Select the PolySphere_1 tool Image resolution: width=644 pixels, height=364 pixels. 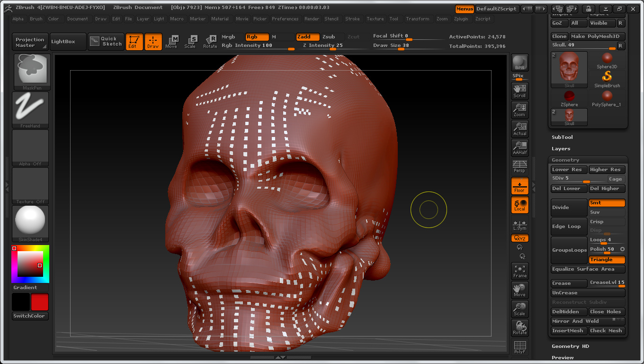pyautogui.click(x=607, y=98)
